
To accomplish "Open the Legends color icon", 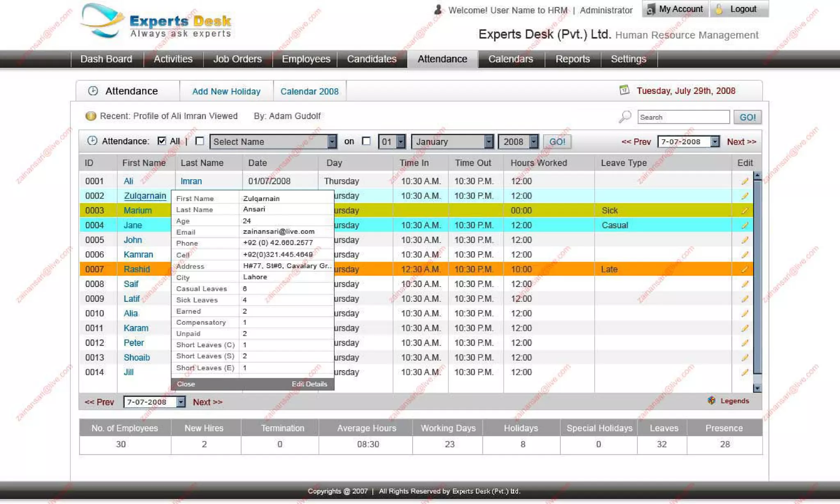I will point(712,401).
